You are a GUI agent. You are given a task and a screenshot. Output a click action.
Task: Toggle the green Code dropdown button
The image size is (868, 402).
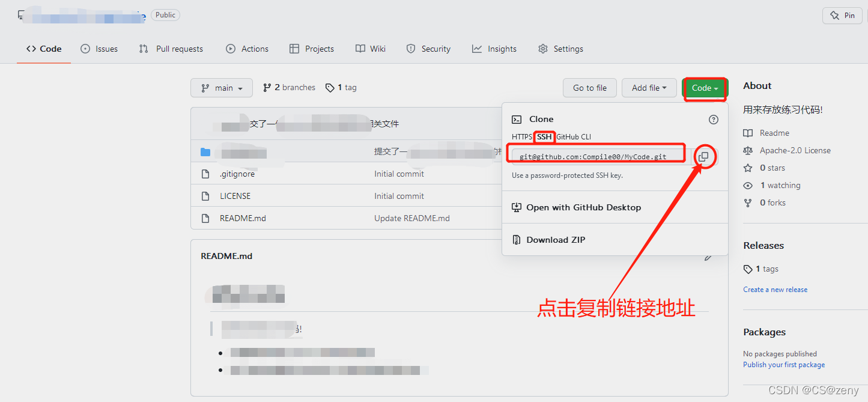(x=705, y=88)
